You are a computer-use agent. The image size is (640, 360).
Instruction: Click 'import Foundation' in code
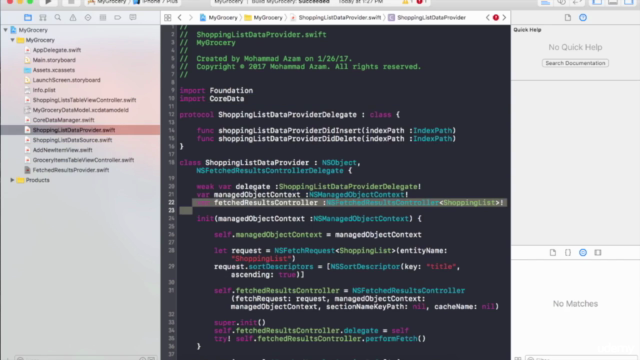click(x=216, y=91)
